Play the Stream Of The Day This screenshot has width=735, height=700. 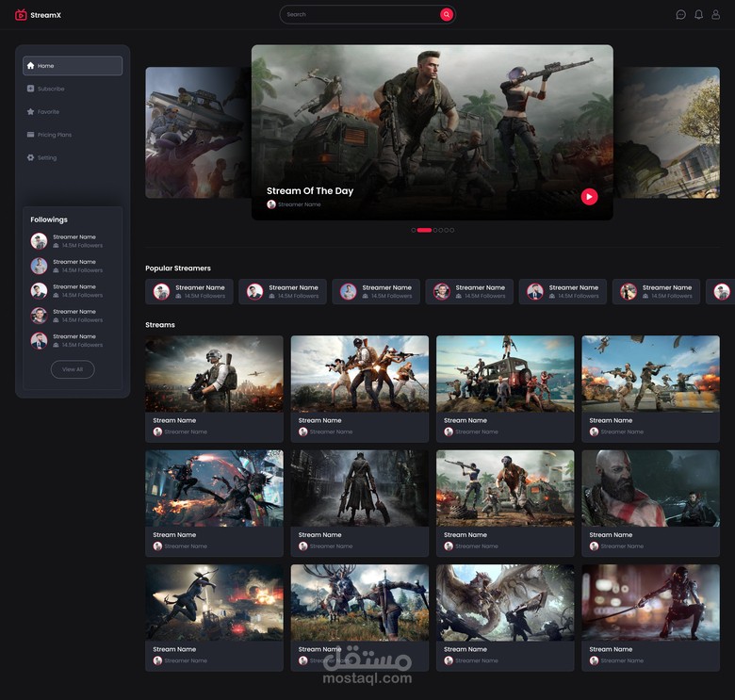click(x=589, y=197)
